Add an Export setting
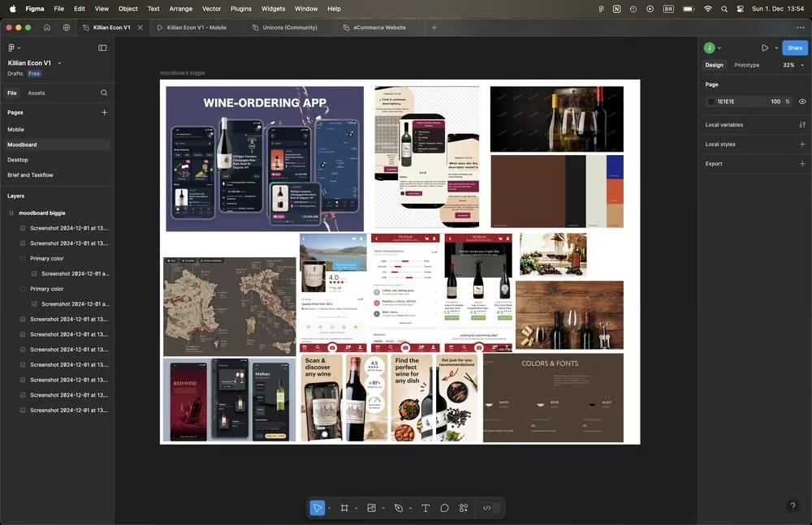Screen dimensions: 812x525 click(802, 164)
